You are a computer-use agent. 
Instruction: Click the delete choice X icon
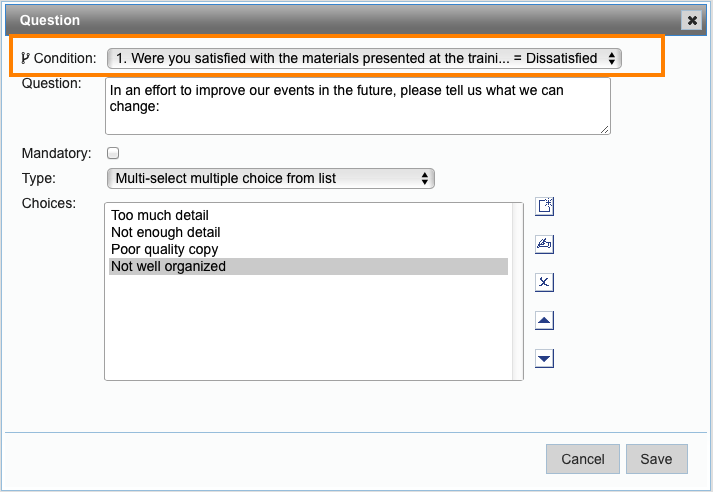(x=545, y=283)
